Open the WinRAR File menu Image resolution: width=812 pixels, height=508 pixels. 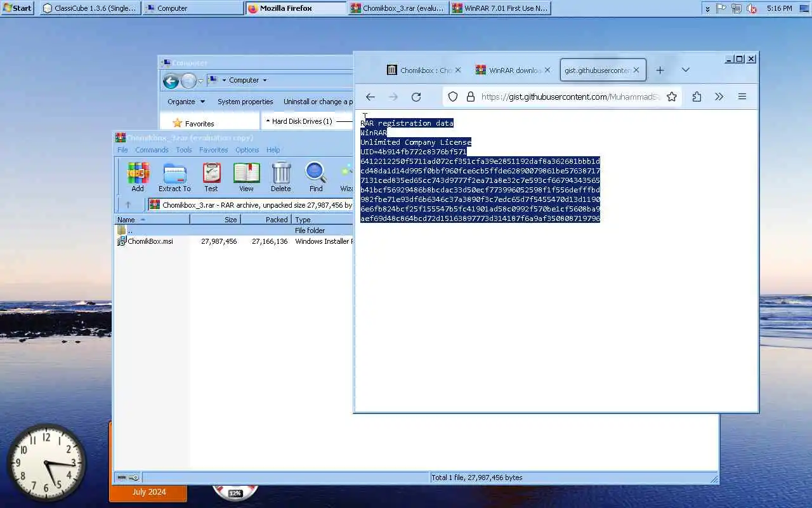pyautogui.click(x=122, y=150)
